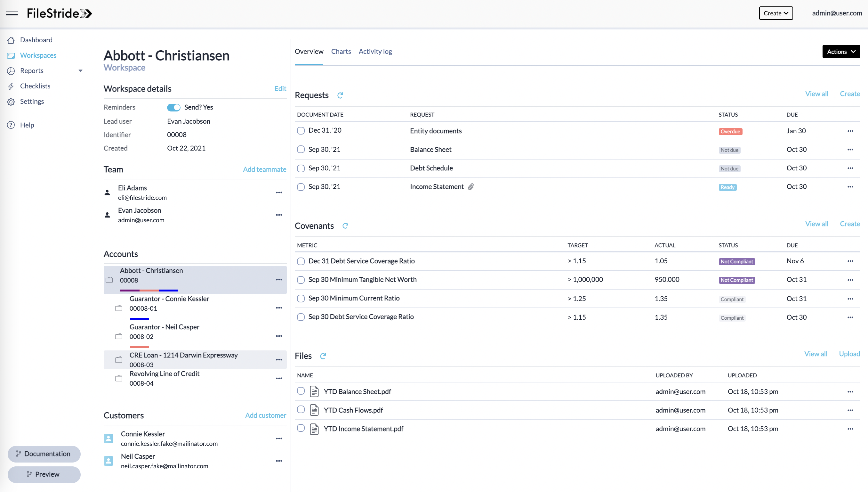The width and height of the screenshot is (868, 492).
Task: Click the Files refresh icon
Action: [323, 356]
